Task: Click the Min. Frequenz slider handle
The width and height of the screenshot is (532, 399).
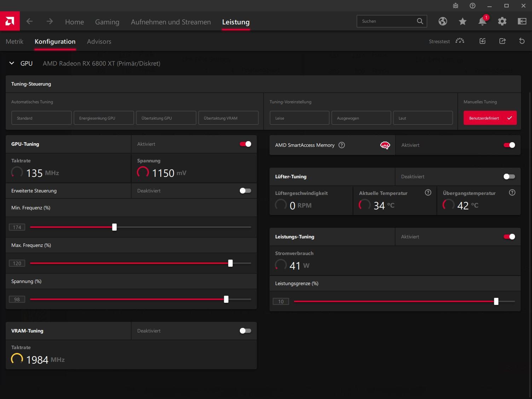Action: point(114,227)
